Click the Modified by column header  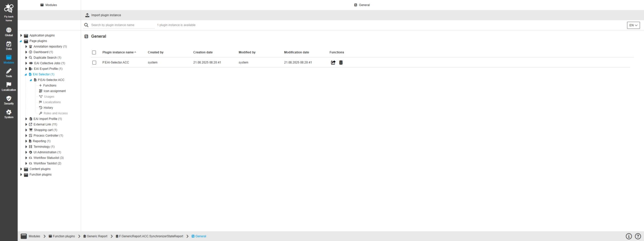(247, 52)
